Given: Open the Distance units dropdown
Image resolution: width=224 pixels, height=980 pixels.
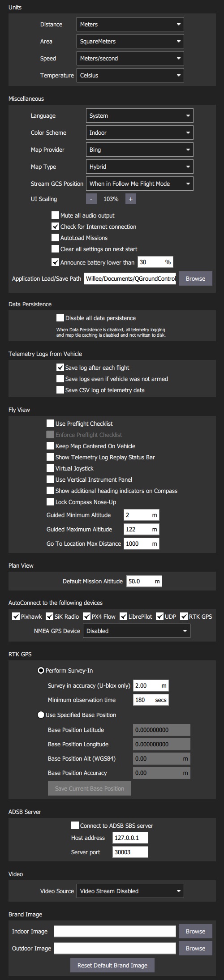Looking at the screenshot, I should (x=130, y=24).
